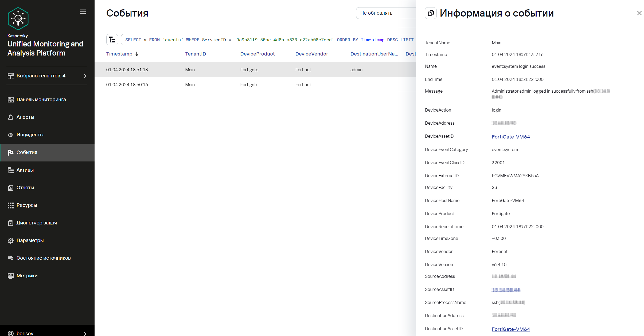Click the tree icon beside Активы
This screenshot has height=336, width=644.
point(11,170)
